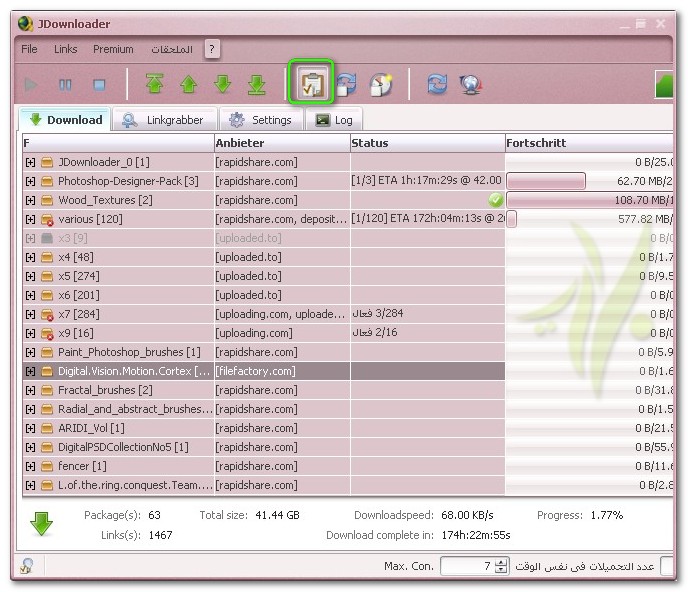The width and height of the screenshot is (688, 592).
Task: Expand the x5 [274] package
Action: pos(30,276)
